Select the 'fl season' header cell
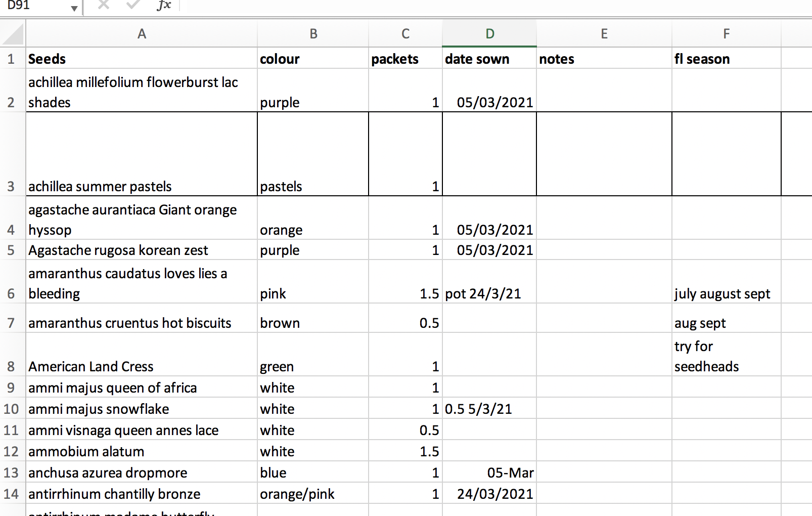 (726, 59)
